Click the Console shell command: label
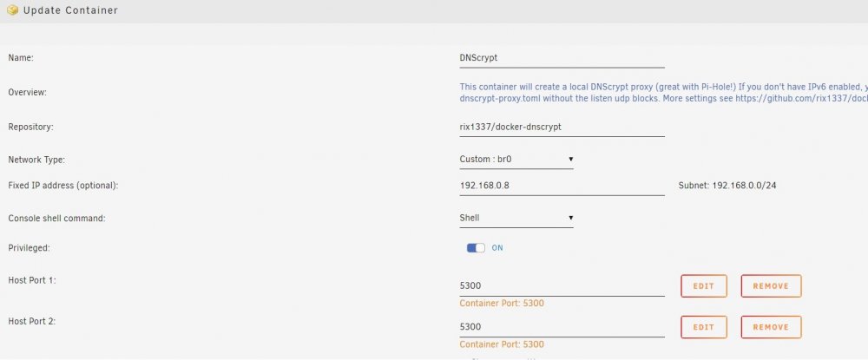This screenshot has height=360, width=868. click(x=56, y=219)
